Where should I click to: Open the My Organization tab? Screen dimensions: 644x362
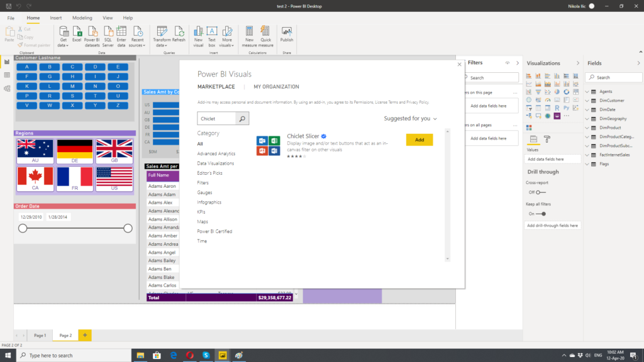277,87
